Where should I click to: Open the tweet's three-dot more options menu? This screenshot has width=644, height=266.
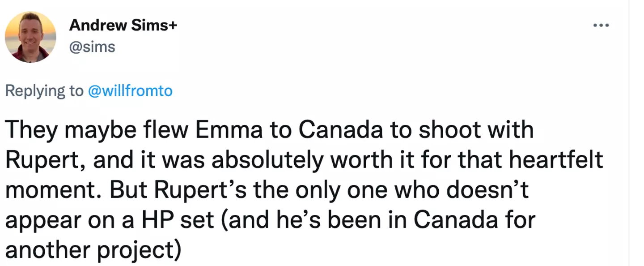pos(601,26)
